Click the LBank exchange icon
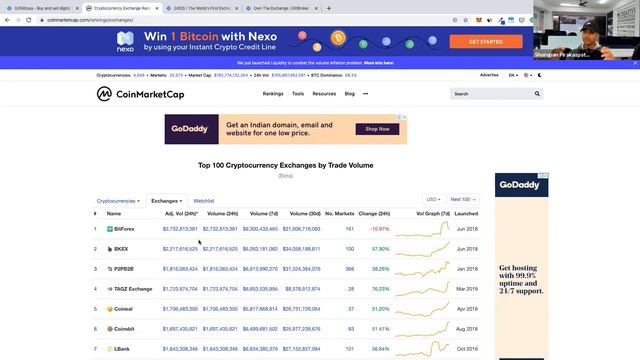 point(110,349)
